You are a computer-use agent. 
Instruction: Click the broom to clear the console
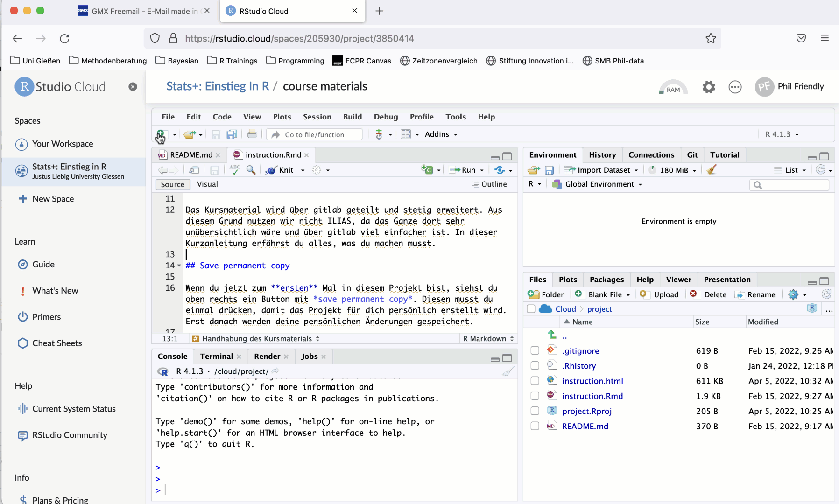(x=508, y=371)
